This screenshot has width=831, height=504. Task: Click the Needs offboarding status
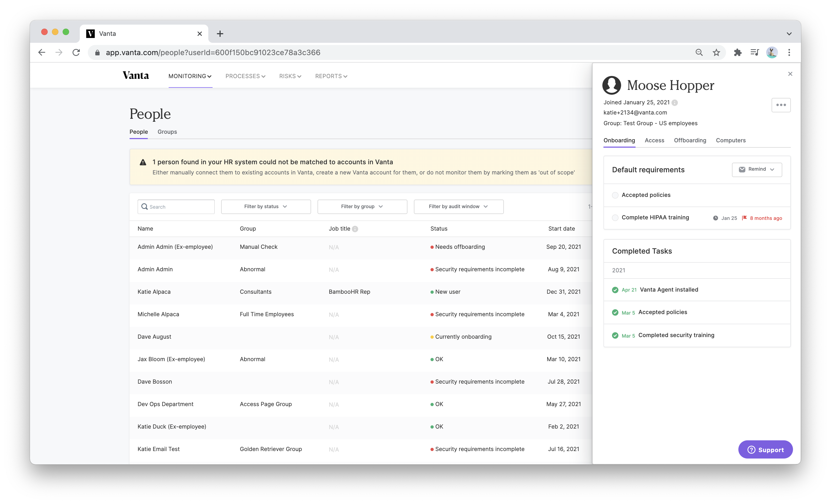457,247
